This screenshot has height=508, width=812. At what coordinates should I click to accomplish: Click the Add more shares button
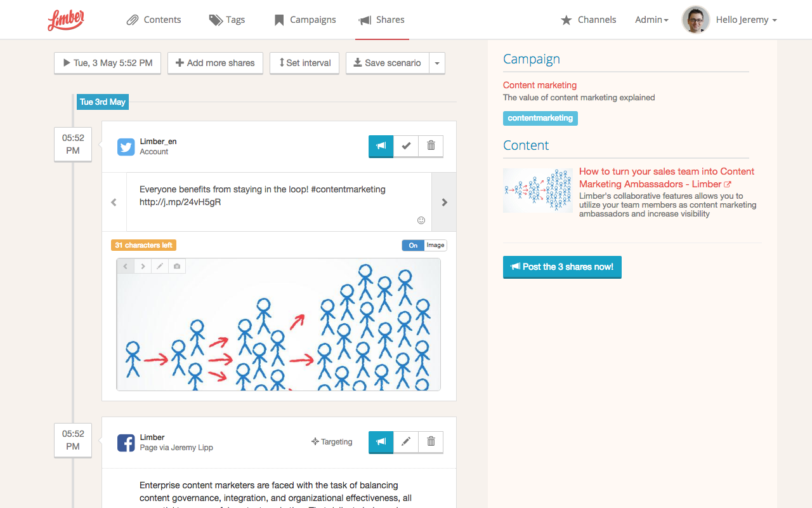(215, 63)
